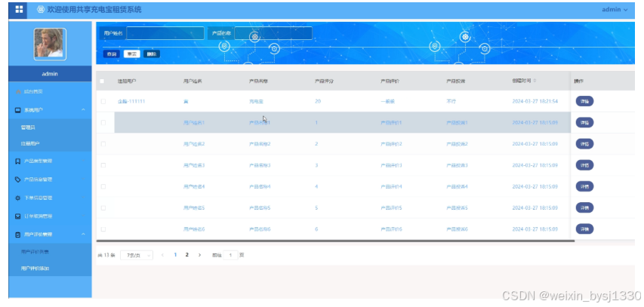Click the inbox icon for 订单取消管理
Screen dimensions: 644x307
17,216
